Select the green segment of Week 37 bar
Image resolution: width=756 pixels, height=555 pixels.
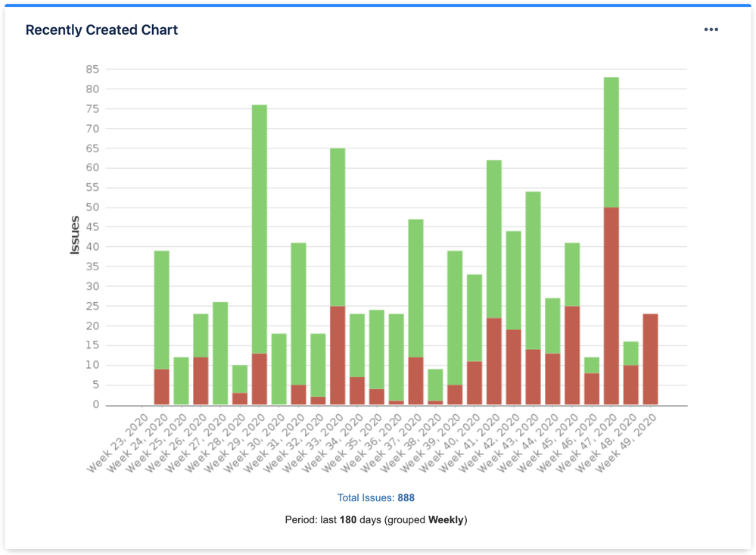[415, 288]
